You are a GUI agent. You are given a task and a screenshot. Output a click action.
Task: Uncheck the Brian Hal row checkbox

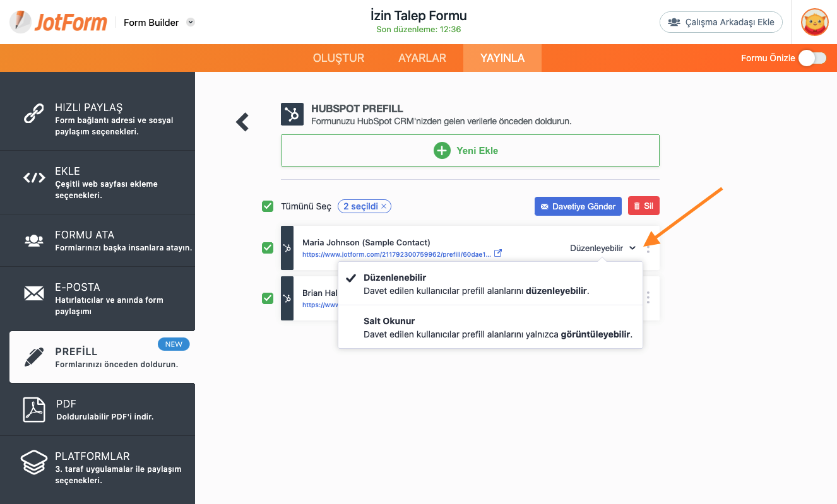click(x=268, y=298)
